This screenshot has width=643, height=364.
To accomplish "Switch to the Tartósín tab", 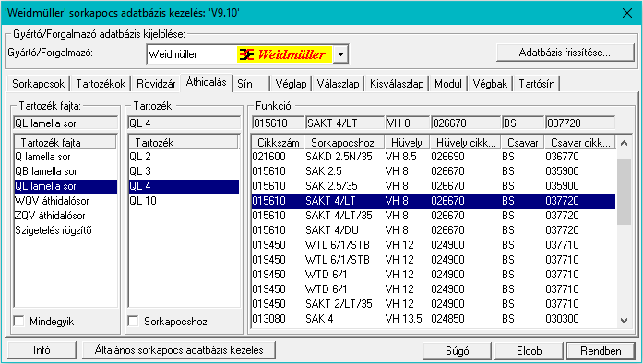I will click(537, 84).
